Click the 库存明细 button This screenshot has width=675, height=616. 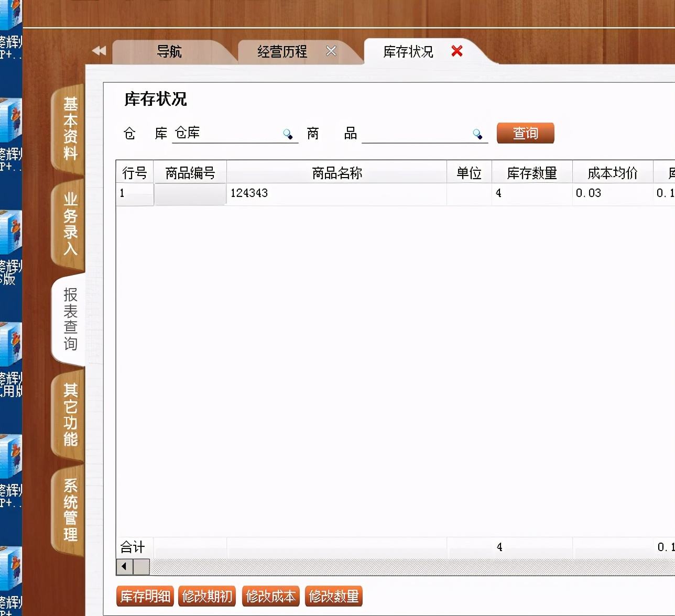coord(145,597)
